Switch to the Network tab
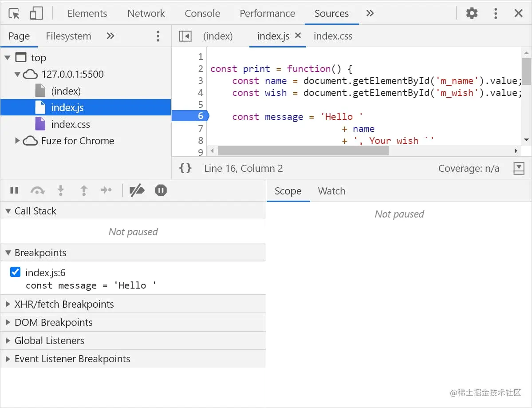Viewport: 532px width, 408px height. pyautogui.click(x=146, y=13)
